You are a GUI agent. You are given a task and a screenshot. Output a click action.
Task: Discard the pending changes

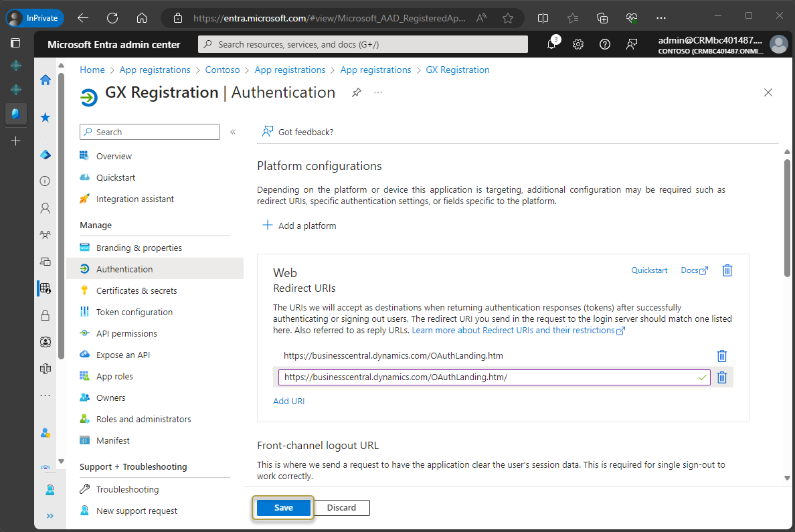pos(341,508)
